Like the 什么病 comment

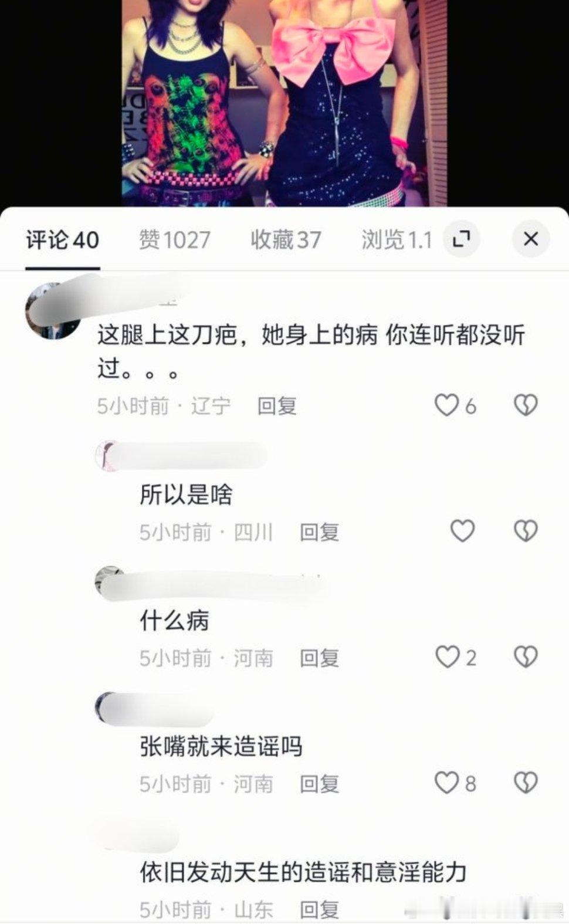click(447, 657)
